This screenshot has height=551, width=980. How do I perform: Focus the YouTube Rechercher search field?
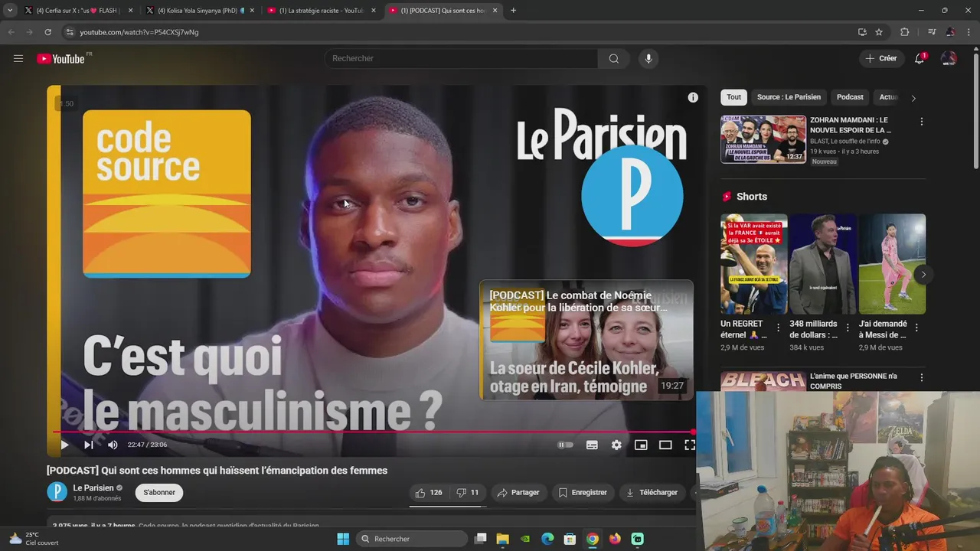point(462,59)
